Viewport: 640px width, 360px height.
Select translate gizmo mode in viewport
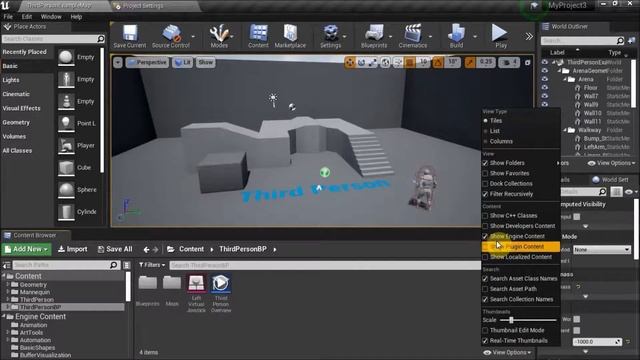tap(350, 62)
